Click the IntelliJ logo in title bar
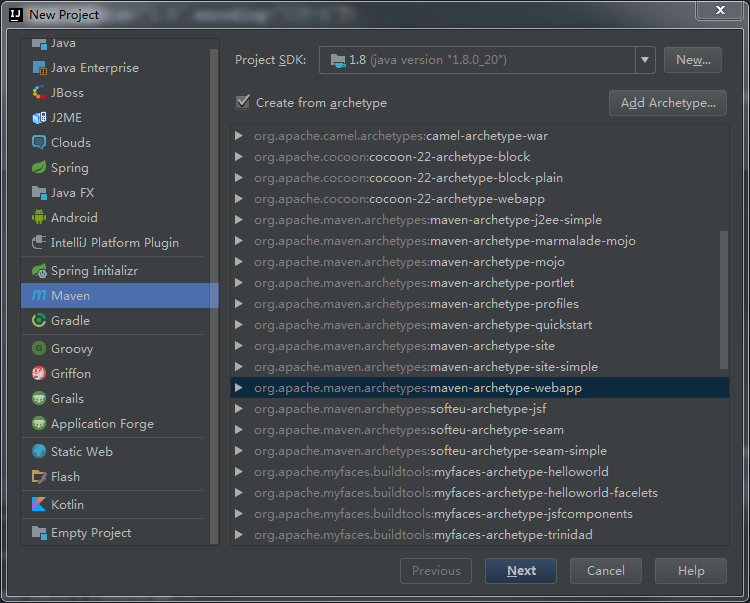 pyautogui.click(x=16, y=15)
